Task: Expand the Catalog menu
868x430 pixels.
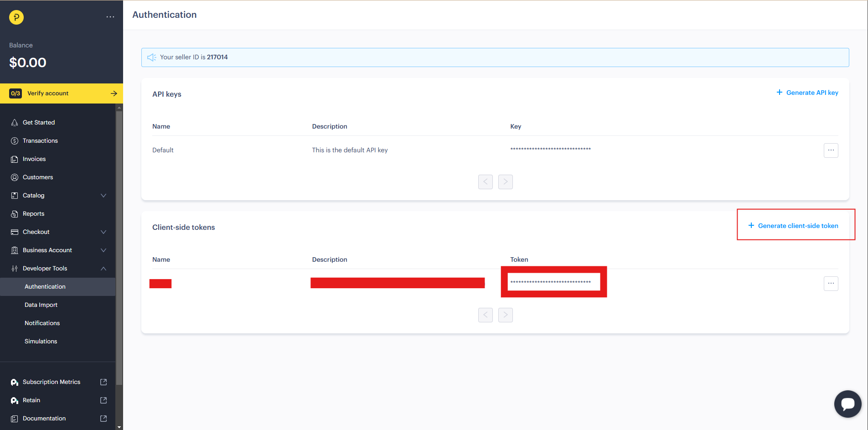Action: [103, 196]
